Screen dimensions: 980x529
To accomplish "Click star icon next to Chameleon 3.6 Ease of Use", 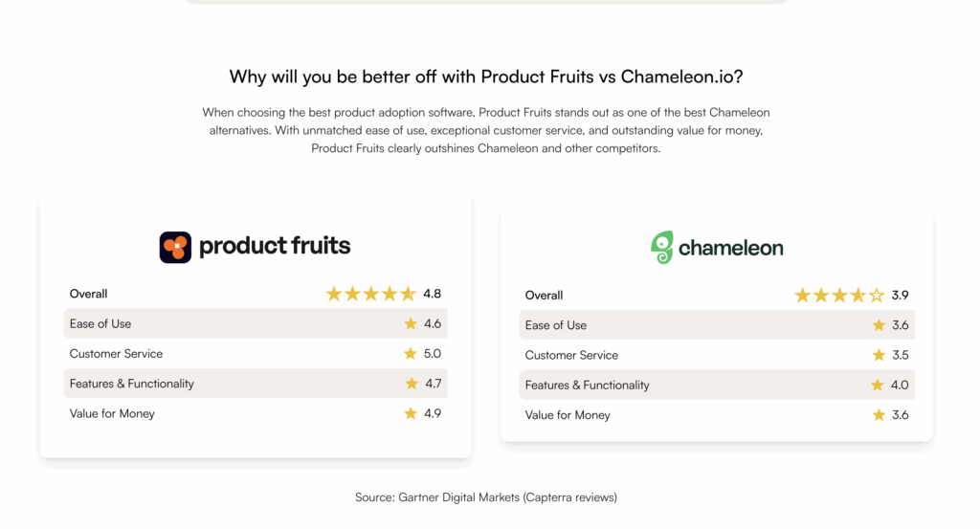I will 879,325.
